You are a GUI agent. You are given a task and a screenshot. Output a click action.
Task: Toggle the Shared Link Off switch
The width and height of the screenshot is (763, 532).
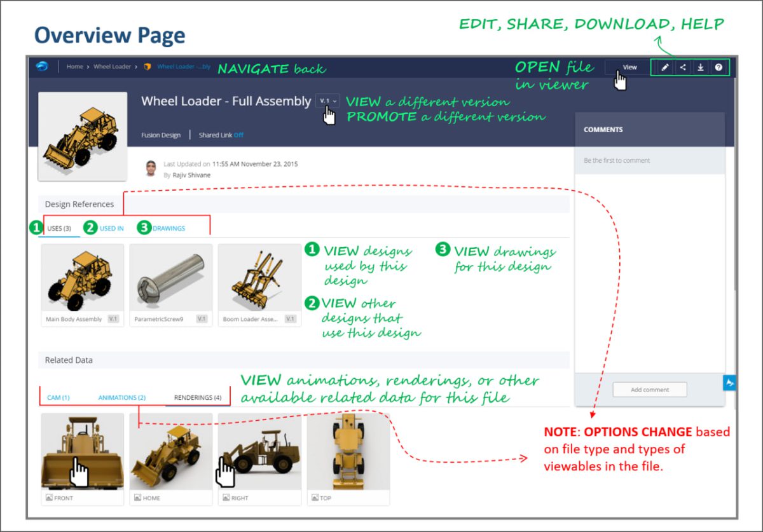[x=238, y=135]
